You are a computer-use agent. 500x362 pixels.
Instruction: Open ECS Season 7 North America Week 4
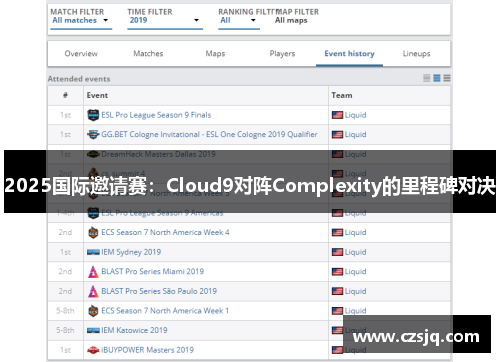(165, 232)
